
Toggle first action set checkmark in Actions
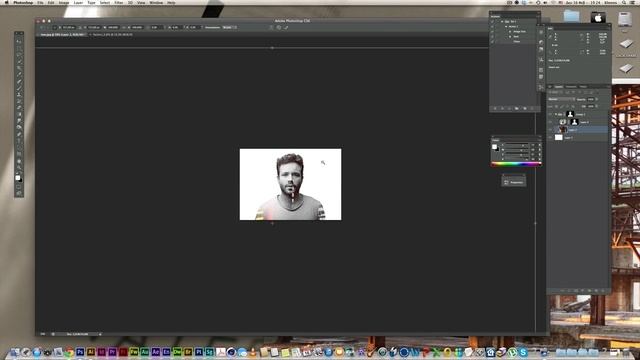pyautogui.click(x=492, y=22)
